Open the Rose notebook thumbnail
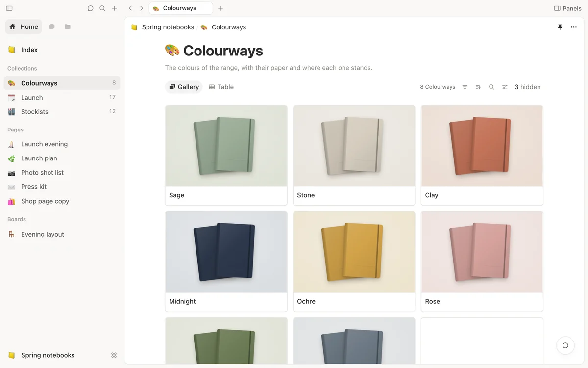Screen dimensions: 588x368 [482, 252]
